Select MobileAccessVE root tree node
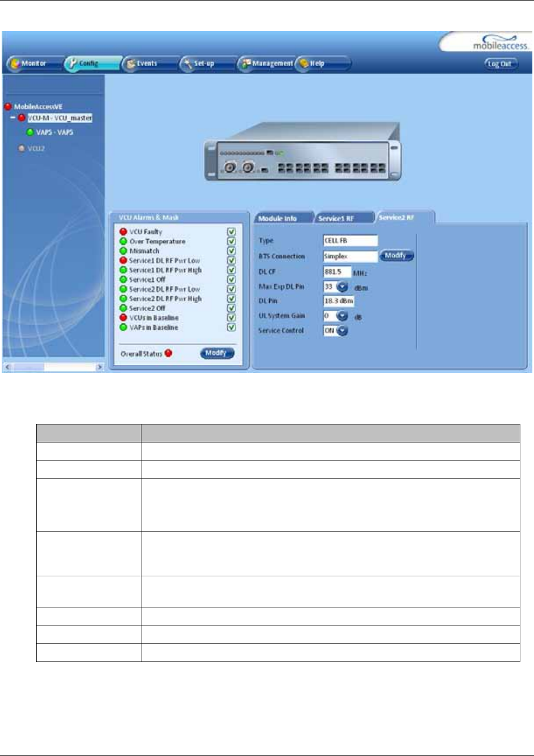The image size is (534, 756). (x=38, y=107)
